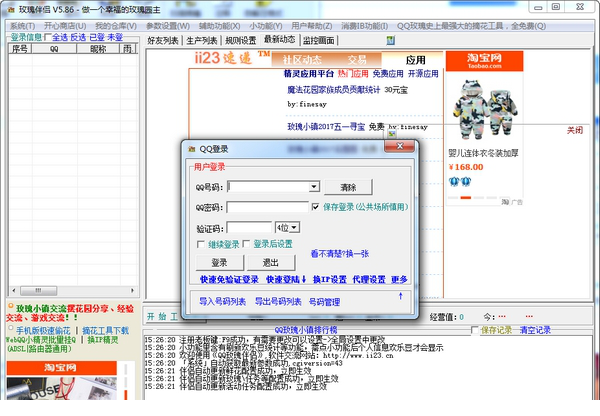Open the 消费IB功能(I) menu
Screen dimensions: 600x416
click(x=365, y=26)
